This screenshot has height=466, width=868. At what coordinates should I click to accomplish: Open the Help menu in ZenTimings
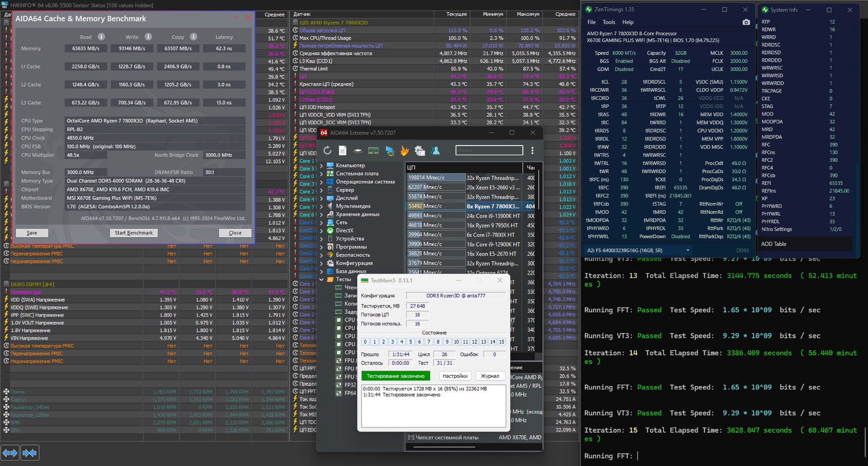pos(628,22)
